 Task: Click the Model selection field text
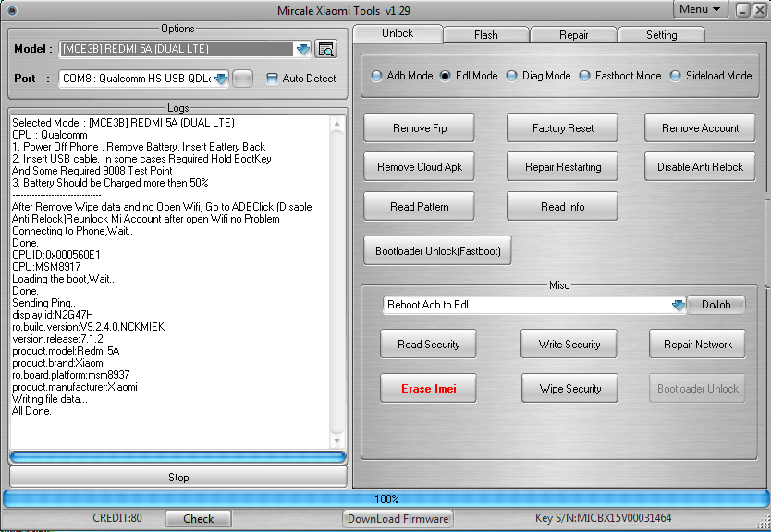[x=177, y=49]
